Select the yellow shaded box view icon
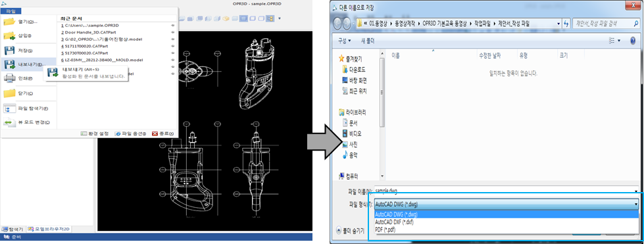The width and height of the screenshot is (644, 244). [226, 18]
